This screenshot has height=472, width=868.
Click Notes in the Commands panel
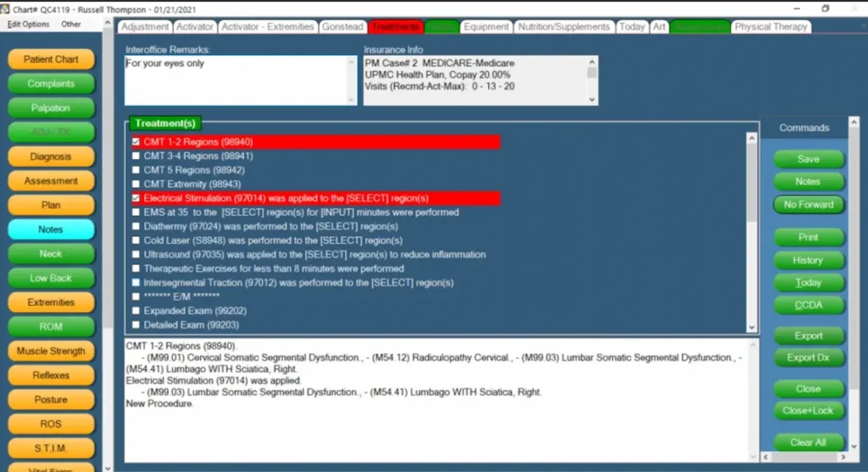click(x=808, y=181)
